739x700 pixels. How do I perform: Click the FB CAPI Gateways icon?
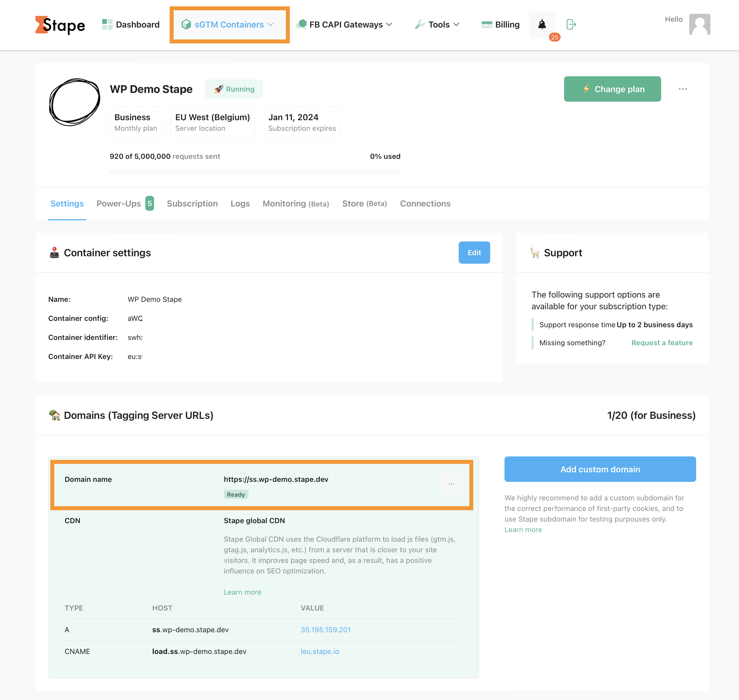tap(301, 25)
